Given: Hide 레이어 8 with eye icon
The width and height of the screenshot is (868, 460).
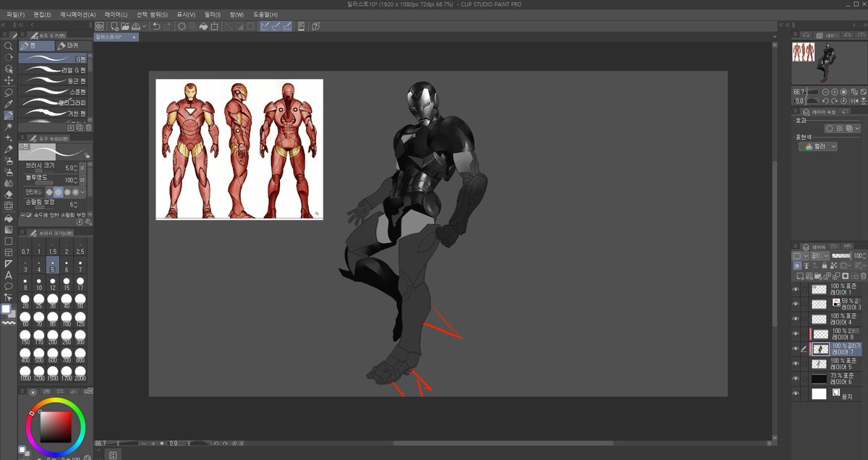Looking at the screenshot, I should [796, 333].
